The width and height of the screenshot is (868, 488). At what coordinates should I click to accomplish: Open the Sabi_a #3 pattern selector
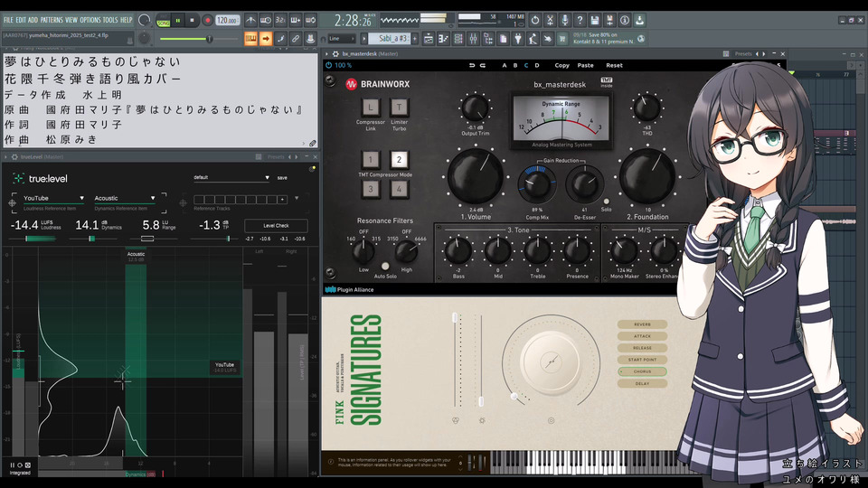pos(389,39)
